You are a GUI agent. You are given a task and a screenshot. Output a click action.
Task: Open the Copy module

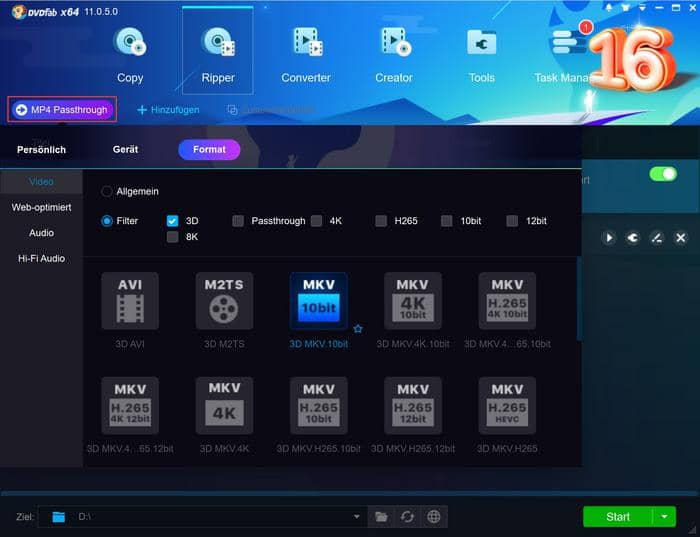point(130,54)
